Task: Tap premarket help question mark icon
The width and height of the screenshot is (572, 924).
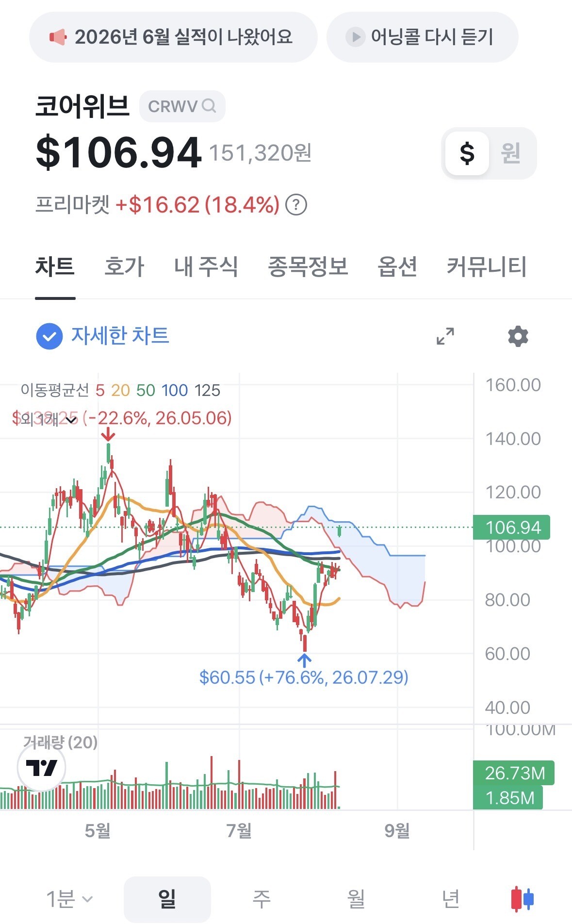Action: click(296, 205)
